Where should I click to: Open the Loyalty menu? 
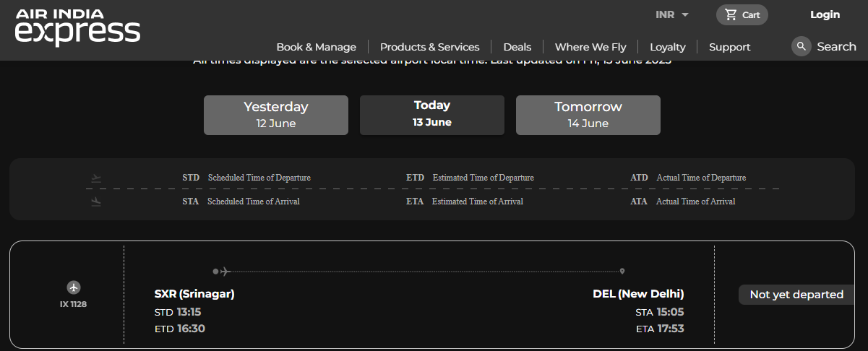click(x=668, y=47)
